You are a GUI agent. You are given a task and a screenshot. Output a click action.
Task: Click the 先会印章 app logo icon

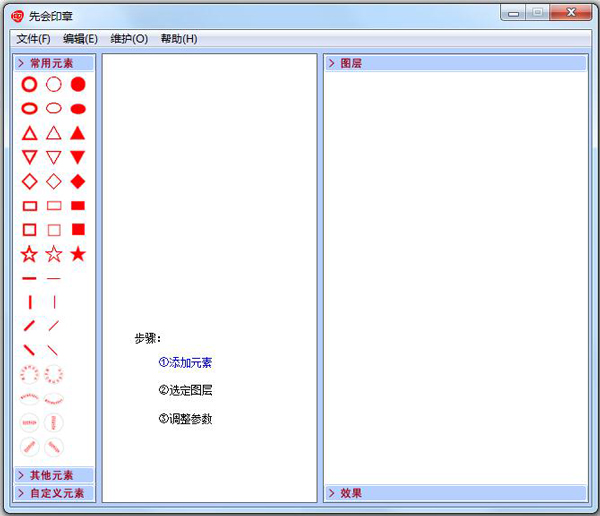point(17,16)
